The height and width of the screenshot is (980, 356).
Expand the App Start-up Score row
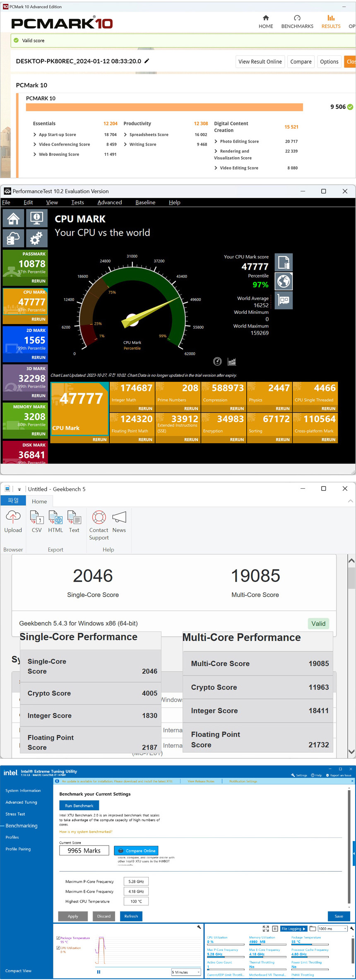click(x=35, y=135)
